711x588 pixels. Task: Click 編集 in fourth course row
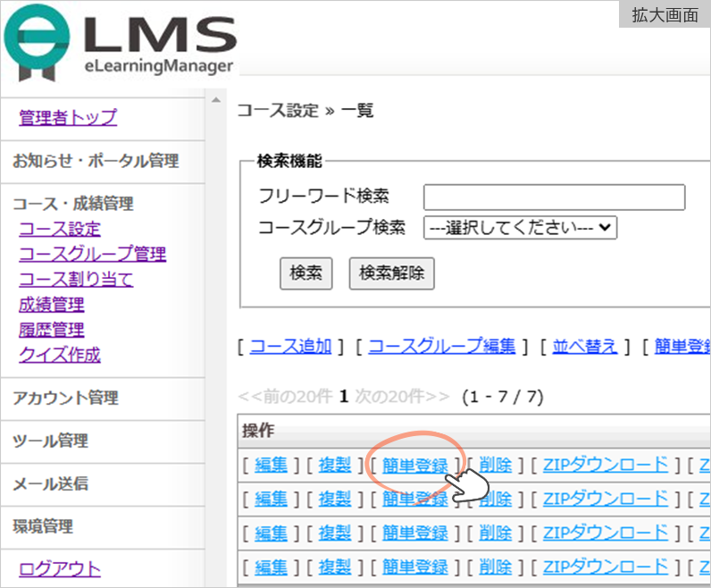[272, 567]
